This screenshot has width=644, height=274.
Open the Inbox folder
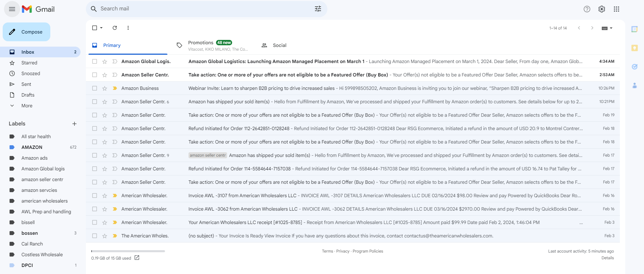point(40,52)
